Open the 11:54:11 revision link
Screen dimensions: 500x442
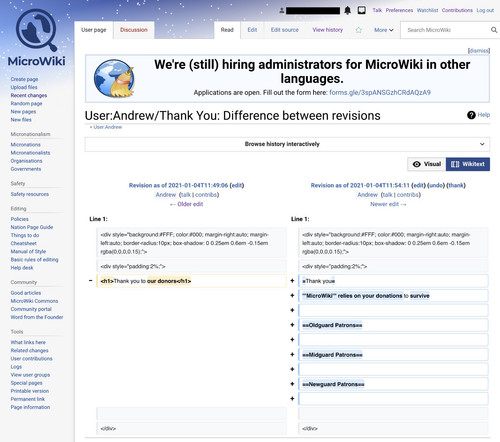[x=360, y=185]
